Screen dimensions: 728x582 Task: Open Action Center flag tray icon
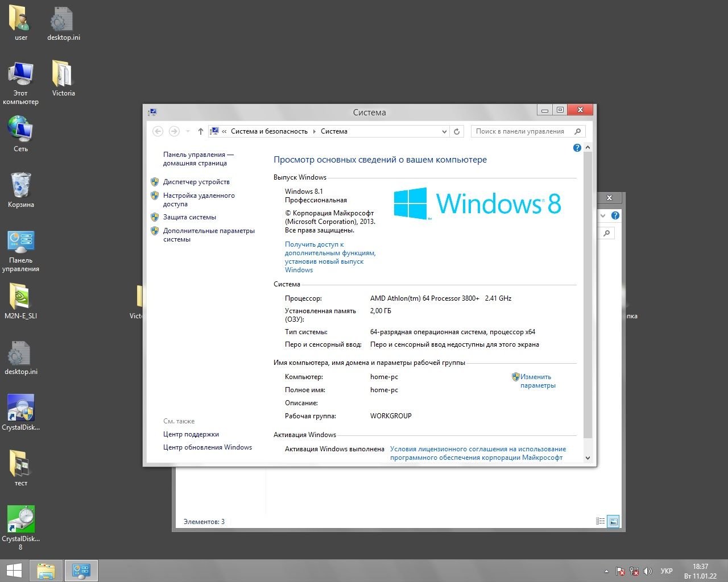(621, 571)
